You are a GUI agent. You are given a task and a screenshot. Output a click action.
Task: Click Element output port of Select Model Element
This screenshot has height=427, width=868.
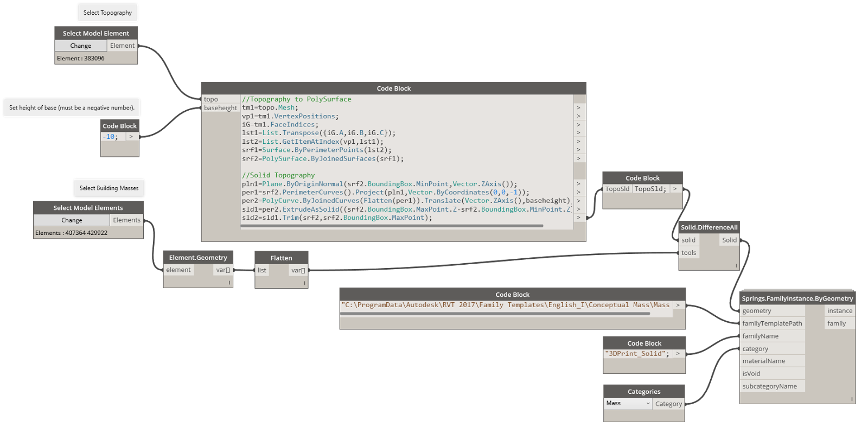tap(122, 46)
